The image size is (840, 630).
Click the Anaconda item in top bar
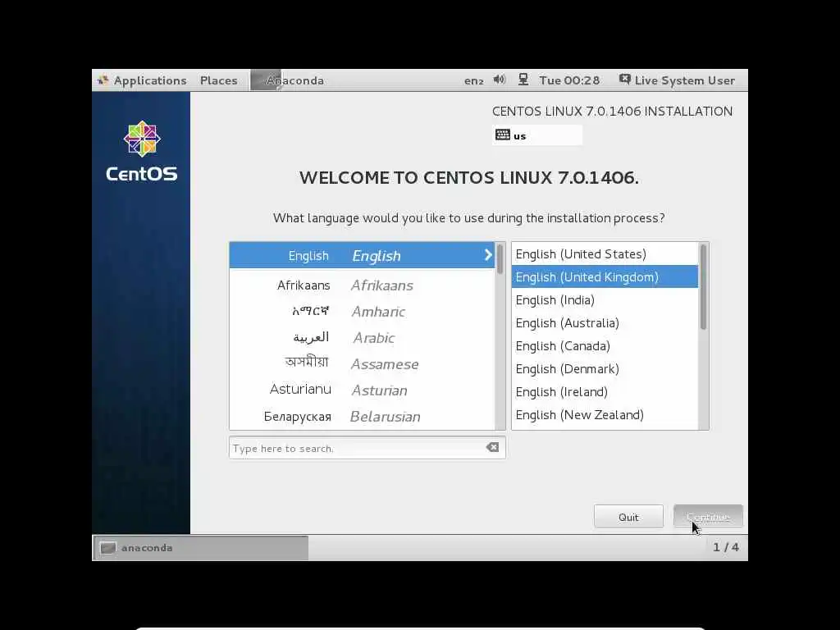coord(288,80)
